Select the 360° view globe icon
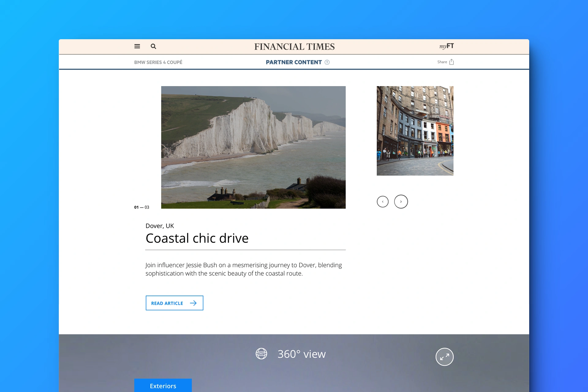The width and height of the screenshot is (588, 392). (261, 354)
